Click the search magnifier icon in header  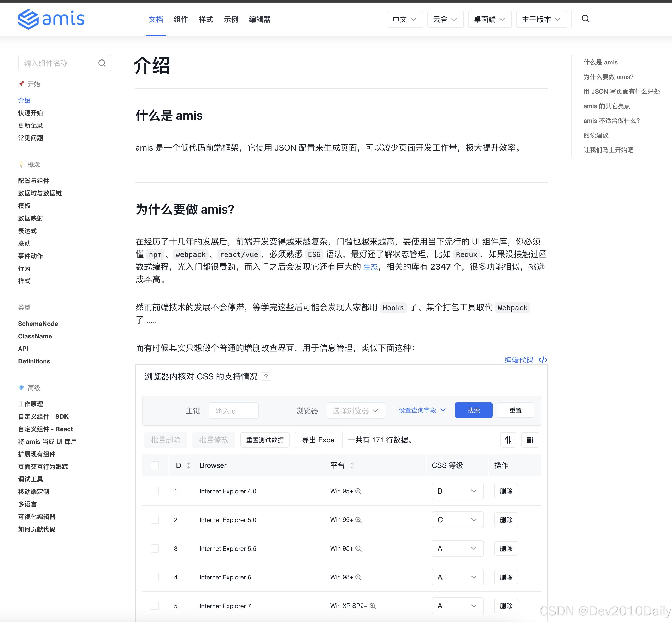tap(585, 19)
